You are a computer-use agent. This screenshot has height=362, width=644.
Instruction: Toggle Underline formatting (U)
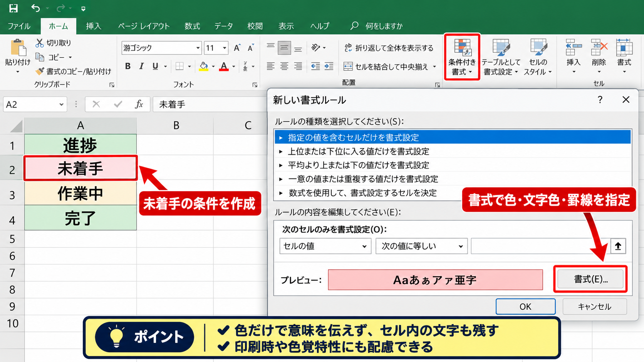click(x=155, y=66)
